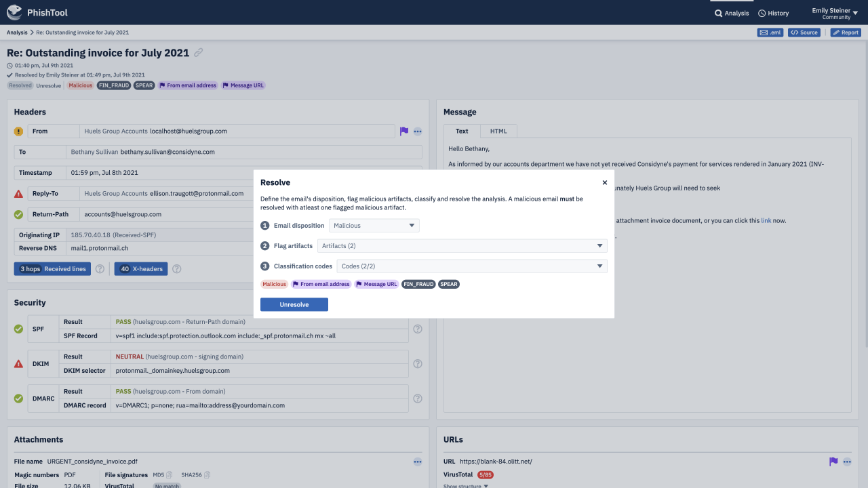Click the green check icon beside DMARC
This screenshot has width=868, height=488.
pos(18,399)
